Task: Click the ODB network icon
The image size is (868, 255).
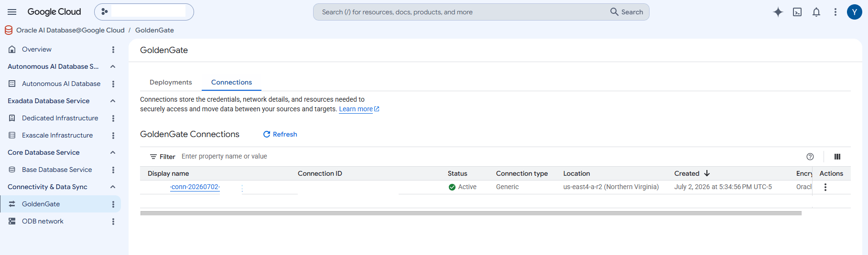Action: pos(12,221)
